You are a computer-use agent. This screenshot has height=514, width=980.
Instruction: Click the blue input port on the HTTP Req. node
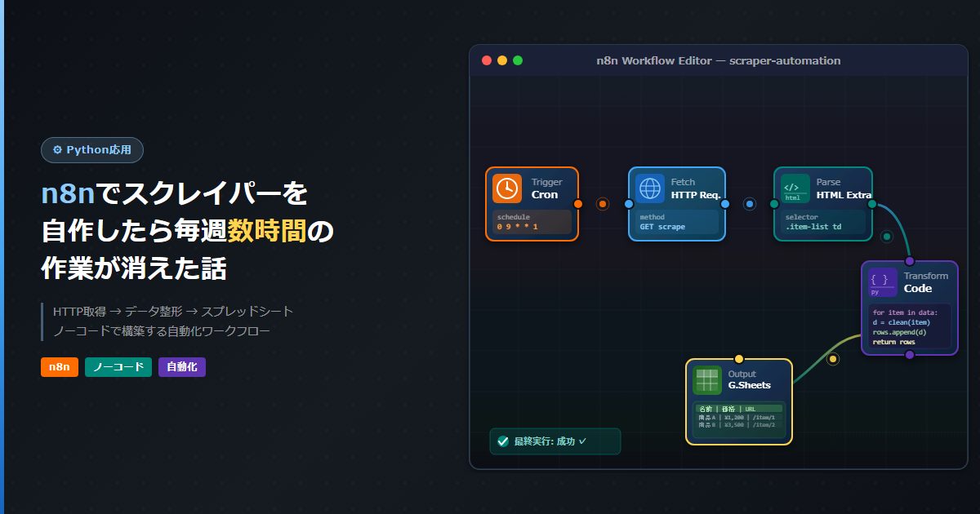629,204
